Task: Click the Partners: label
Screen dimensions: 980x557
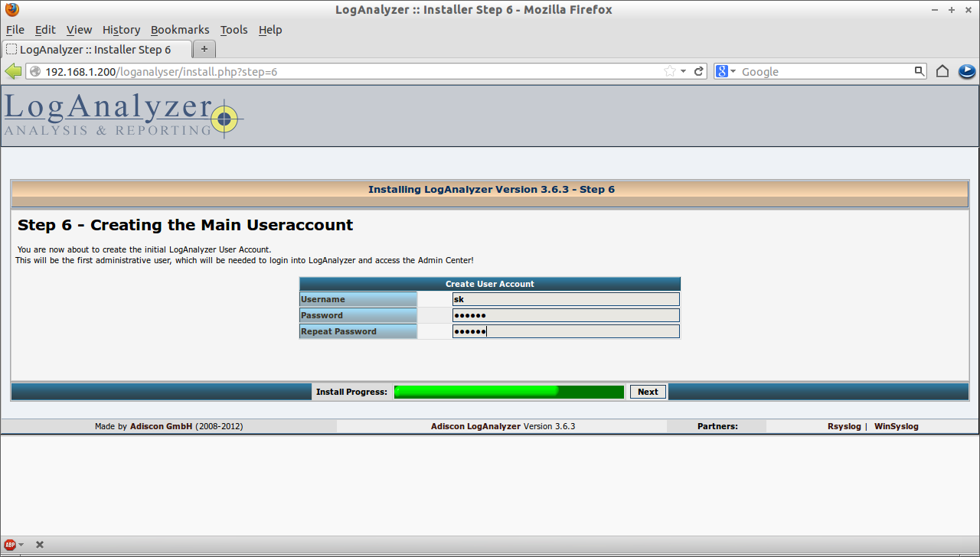Action: tap(717, 426)
